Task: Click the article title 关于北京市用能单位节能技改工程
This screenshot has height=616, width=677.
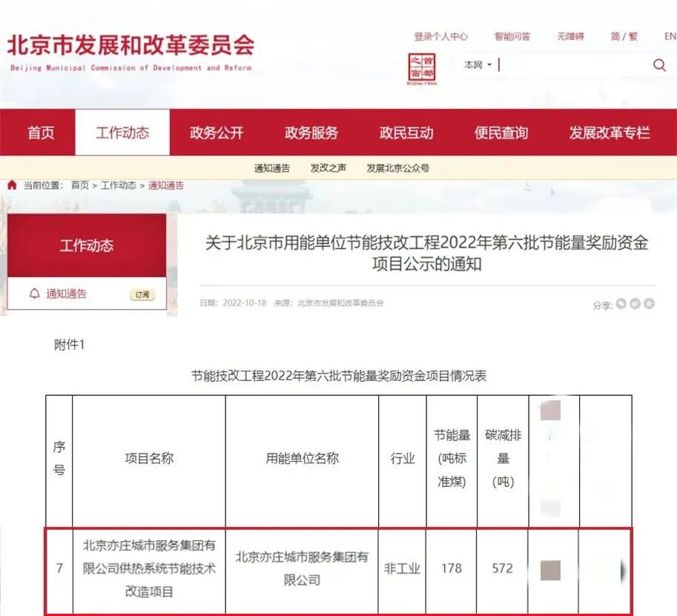Action: [x=426, y=253]
